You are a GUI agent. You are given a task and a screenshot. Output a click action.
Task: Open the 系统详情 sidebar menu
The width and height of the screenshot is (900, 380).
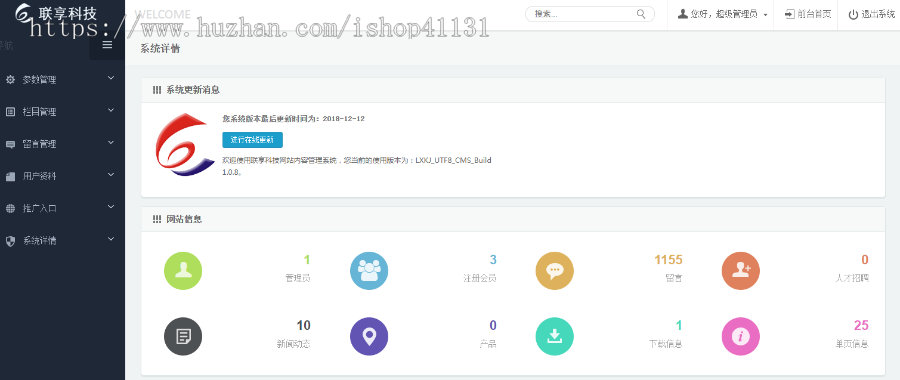tap(62, 241)
